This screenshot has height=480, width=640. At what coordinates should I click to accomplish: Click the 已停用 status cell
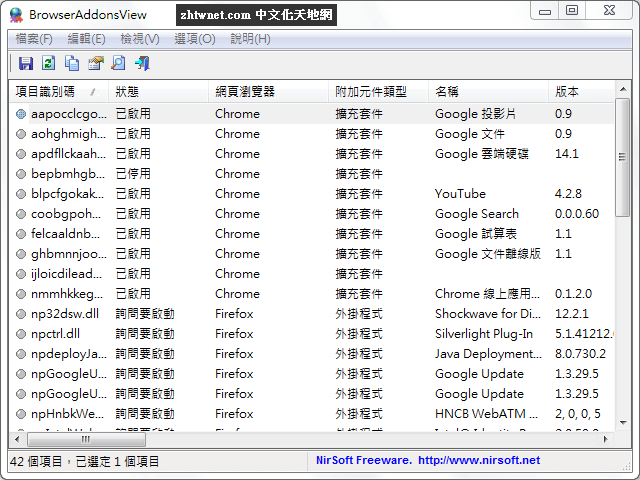133,174
